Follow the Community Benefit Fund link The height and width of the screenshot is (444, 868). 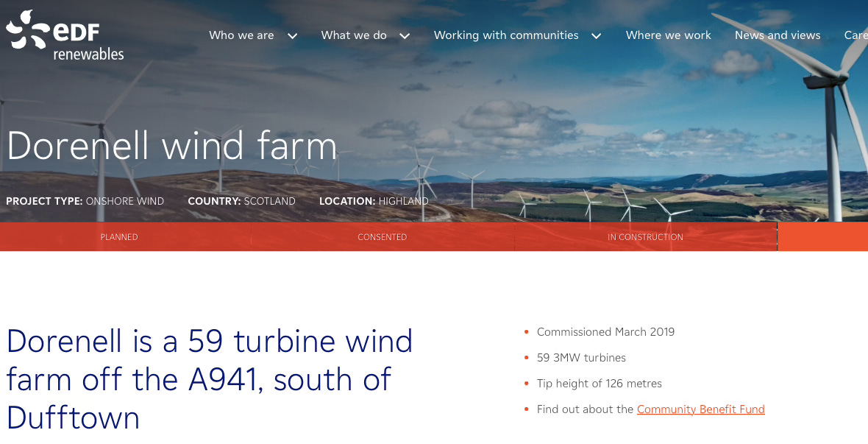(x=700, y=409)
